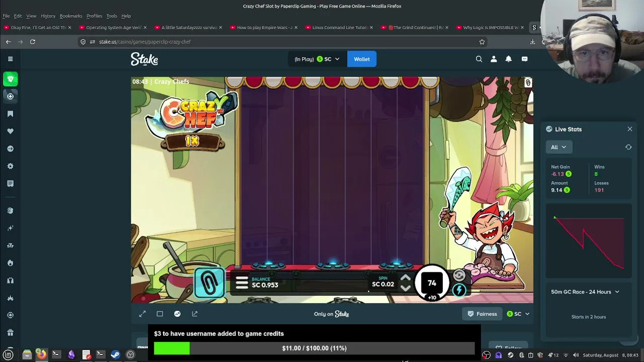The height and width of the screenshot is (362, 644).
Task: Open the View menu
Action: (31, 16)
